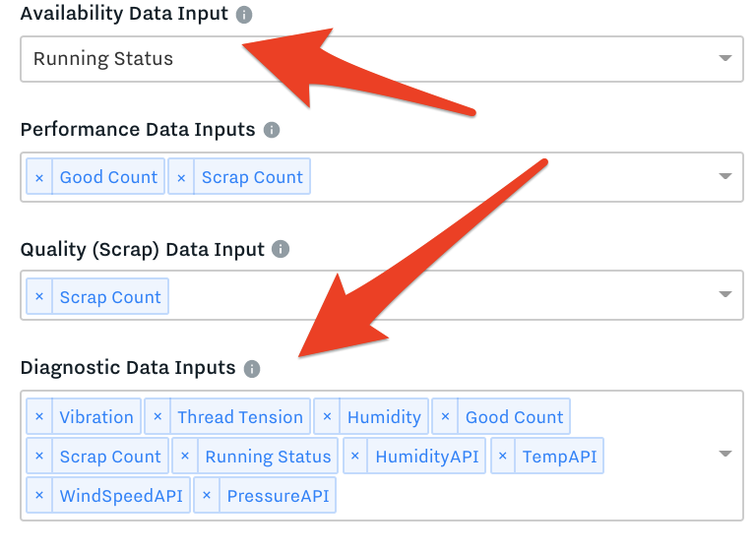Remove the TempAPI diagnostic tag

point(503,456)
